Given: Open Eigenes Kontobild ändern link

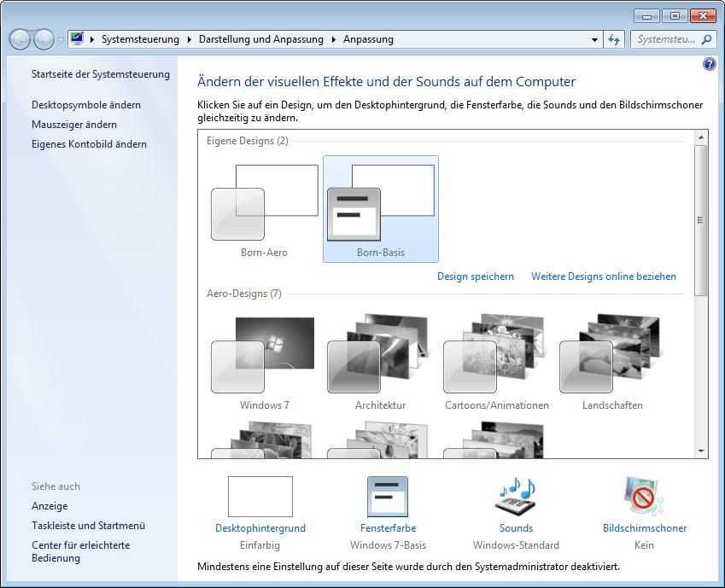Looking at the screenshot, I should pyautogui.click(x=90, y=144).
